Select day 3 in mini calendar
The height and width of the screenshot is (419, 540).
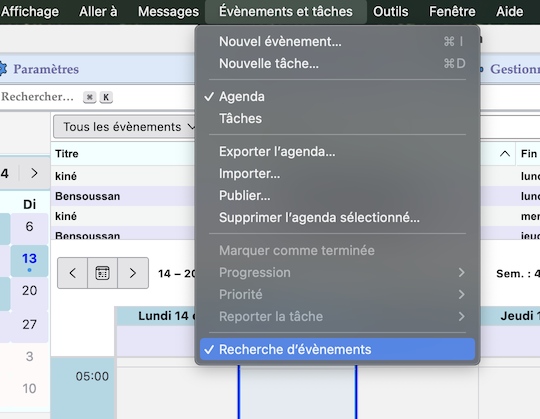point(29,356)
